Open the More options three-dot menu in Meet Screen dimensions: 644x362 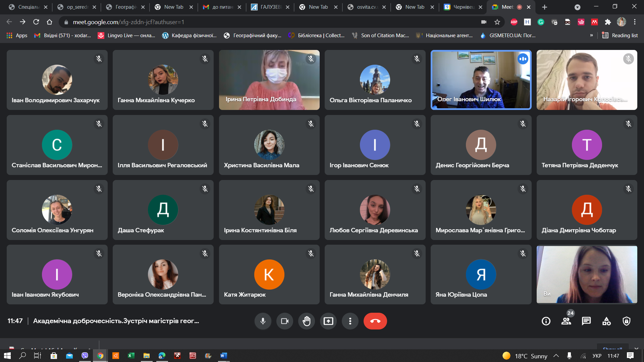click(x=350, y=321)
